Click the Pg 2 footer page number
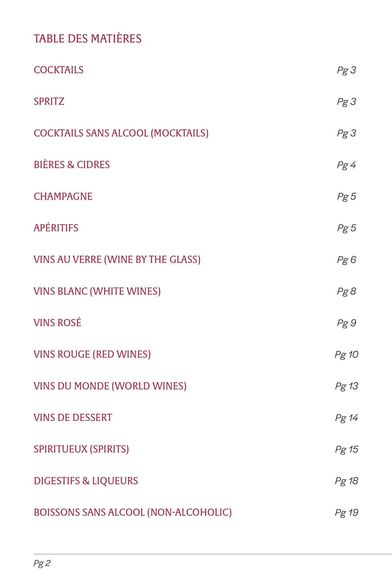392x588 pixels. (42, 564)
